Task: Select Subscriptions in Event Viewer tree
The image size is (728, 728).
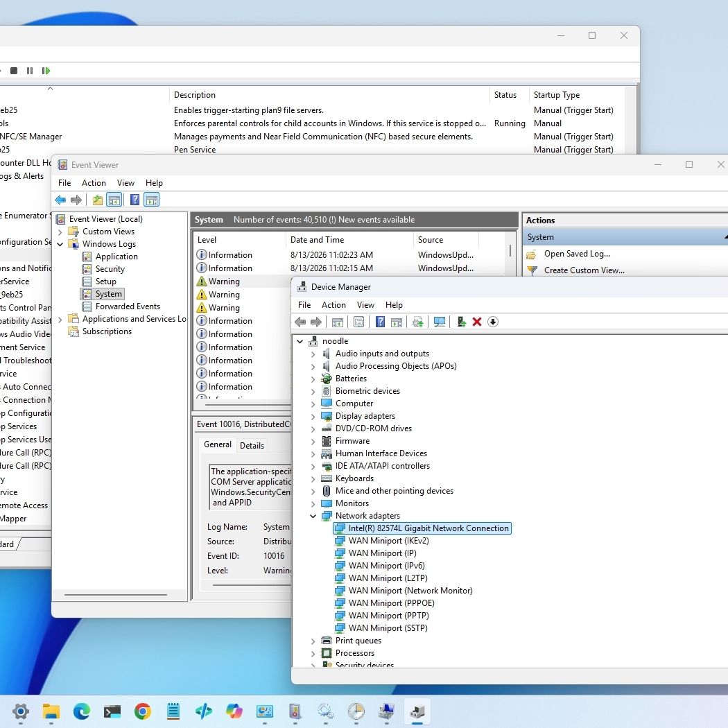Action: tap(107, 331)
